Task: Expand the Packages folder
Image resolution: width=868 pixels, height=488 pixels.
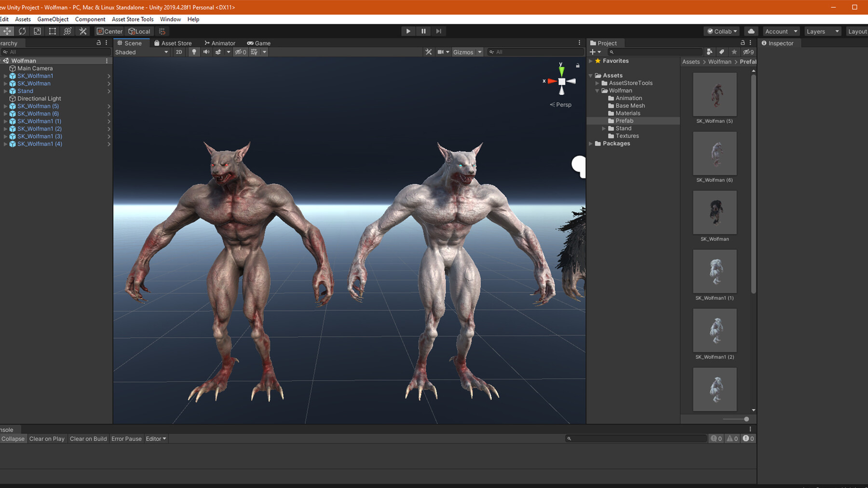Action: 591,144
